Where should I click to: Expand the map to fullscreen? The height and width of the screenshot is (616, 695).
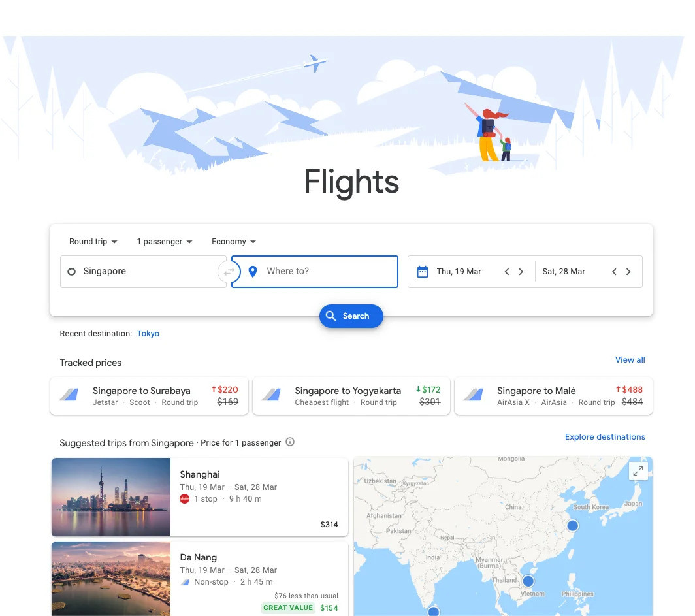(638, 471)
